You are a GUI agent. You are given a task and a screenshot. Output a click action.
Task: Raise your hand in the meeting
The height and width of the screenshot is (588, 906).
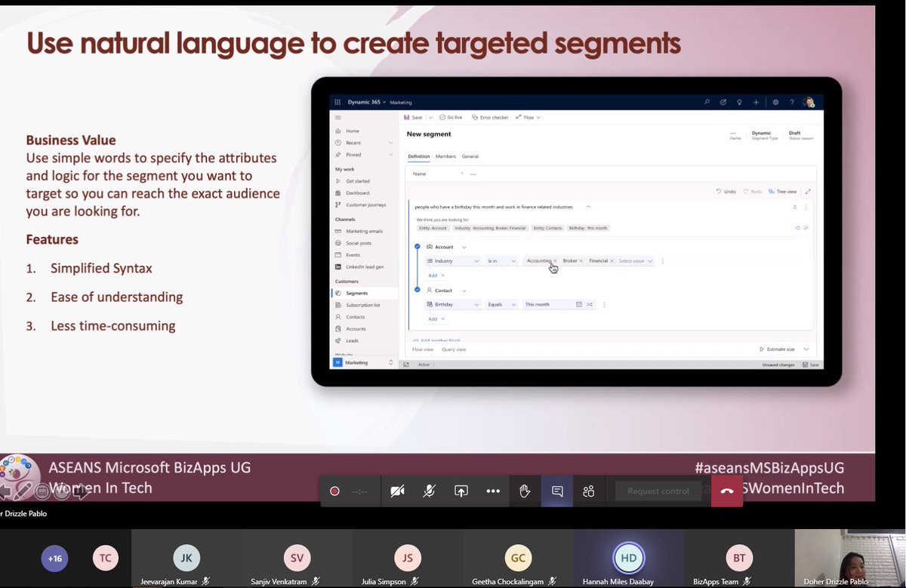click(525, 491)
